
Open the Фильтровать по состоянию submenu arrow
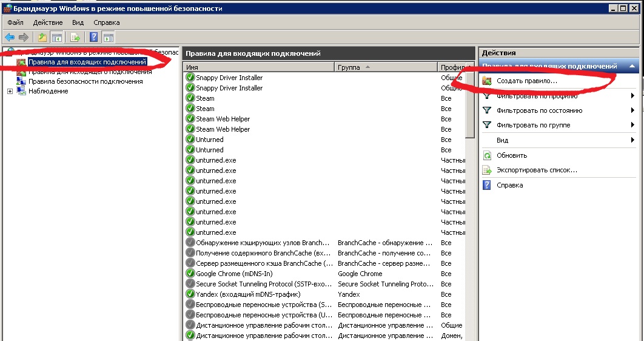pos(632,110)
